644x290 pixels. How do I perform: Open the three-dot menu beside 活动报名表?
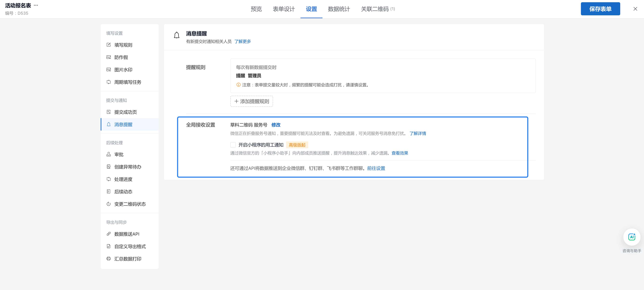36,5
